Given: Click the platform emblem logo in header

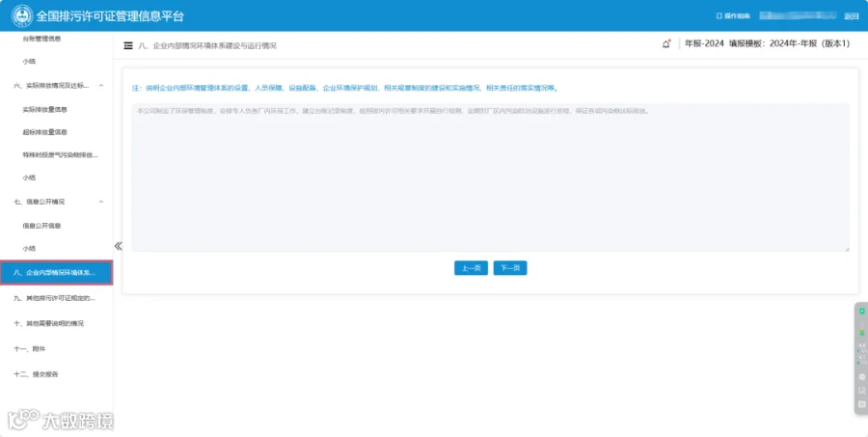Looking at the screenshot, I should (x=22, y=15).
